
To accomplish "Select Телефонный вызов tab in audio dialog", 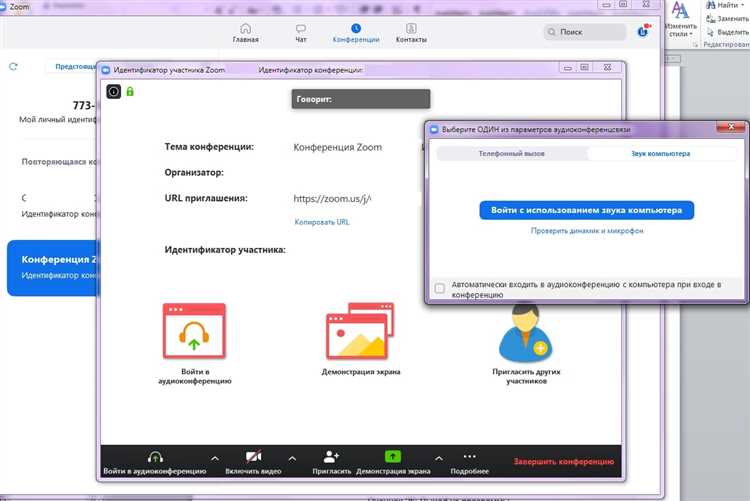I will 512,154.
